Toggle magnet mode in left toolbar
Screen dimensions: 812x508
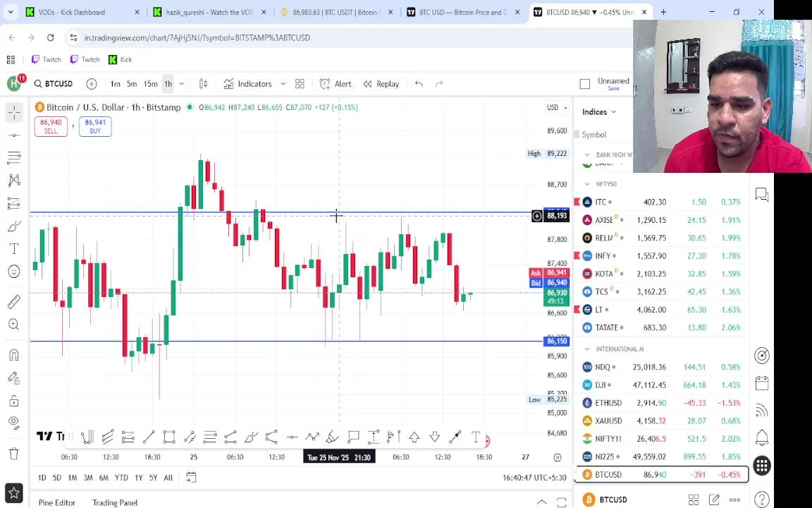coord(14,355)
